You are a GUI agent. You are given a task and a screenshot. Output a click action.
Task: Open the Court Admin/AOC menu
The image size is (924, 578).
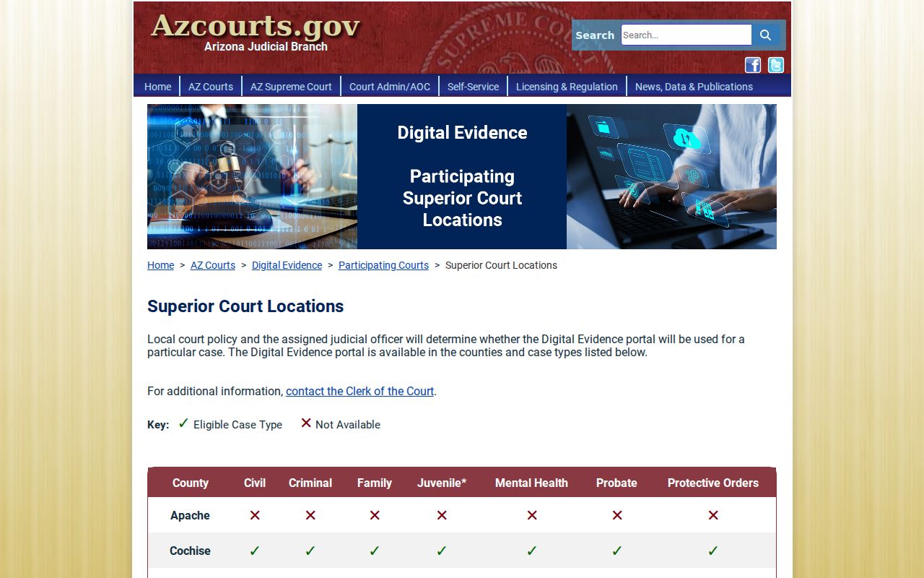tap(390, 87)
